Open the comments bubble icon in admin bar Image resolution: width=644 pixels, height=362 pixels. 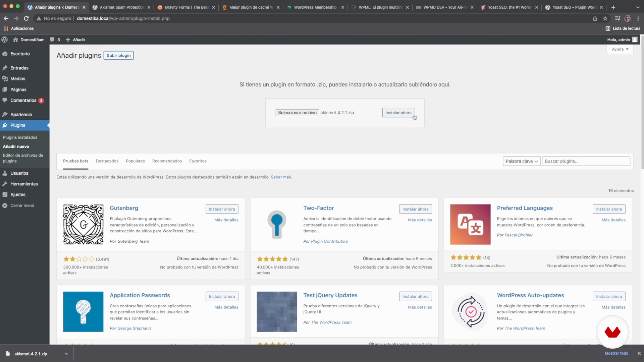tap(52, 40)
